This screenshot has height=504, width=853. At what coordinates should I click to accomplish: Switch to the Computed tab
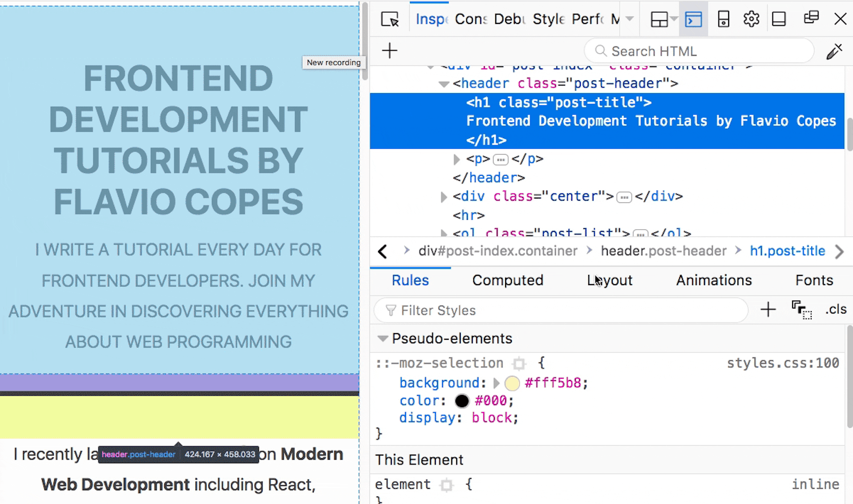click(x=508, y=280)
